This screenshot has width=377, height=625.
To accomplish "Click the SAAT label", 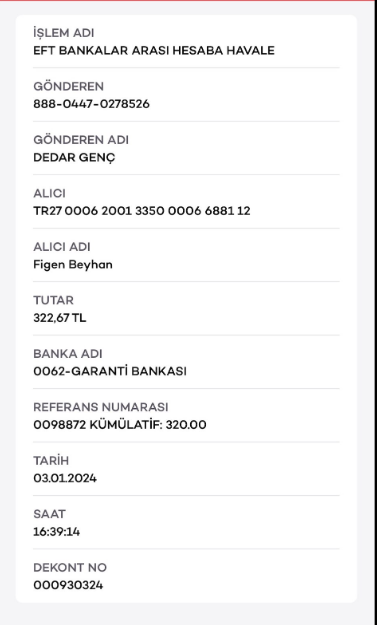I will click(49, 514).
